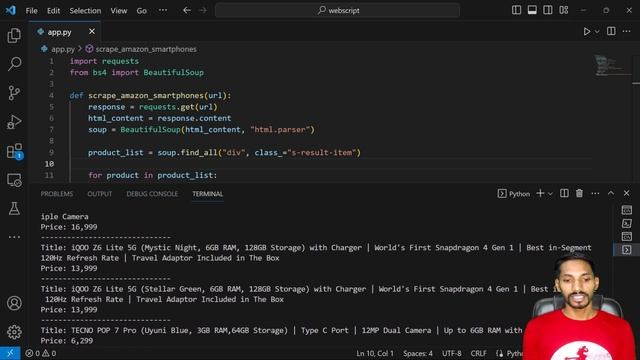
Task: Close the terminal panel
Action: point(627,193)
